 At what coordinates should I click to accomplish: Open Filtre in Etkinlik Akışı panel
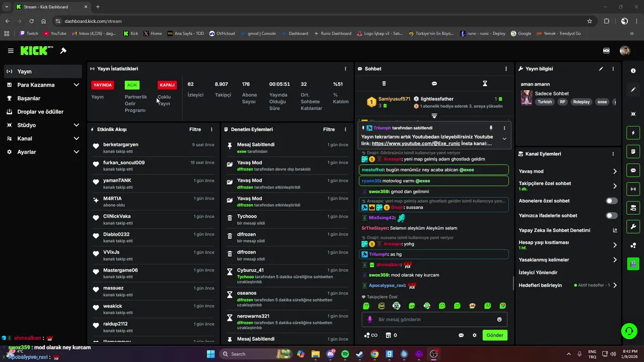coord(195,130)
